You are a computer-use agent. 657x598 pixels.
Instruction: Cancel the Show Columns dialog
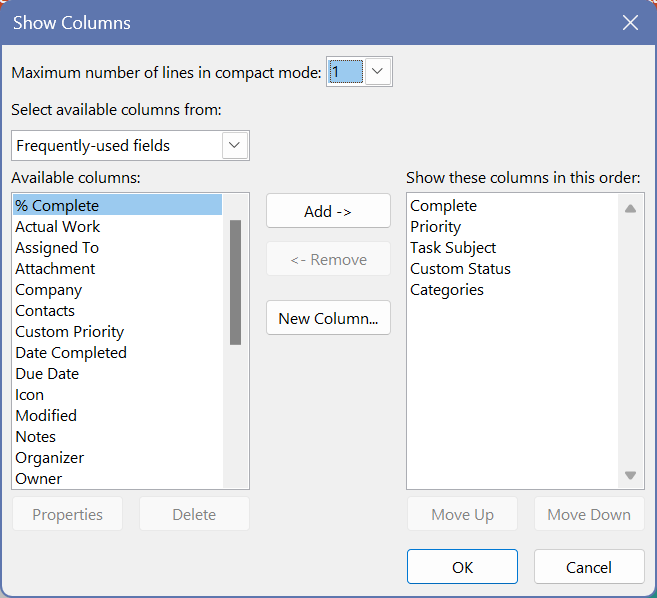point(589,567)
